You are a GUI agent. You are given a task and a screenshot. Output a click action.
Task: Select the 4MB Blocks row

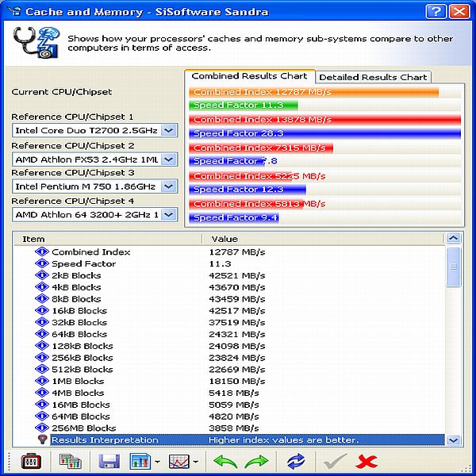[229, 393]
